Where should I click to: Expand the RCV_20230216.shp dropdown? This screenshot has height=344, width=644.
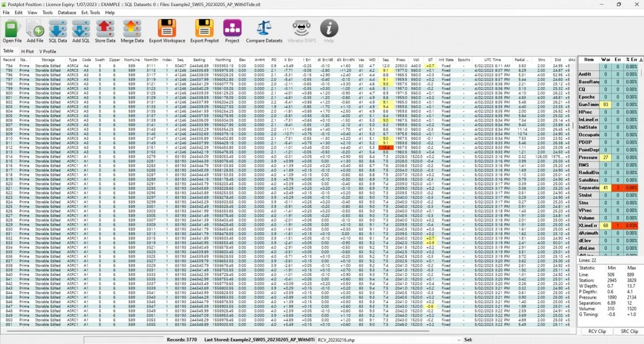[458, 340]
